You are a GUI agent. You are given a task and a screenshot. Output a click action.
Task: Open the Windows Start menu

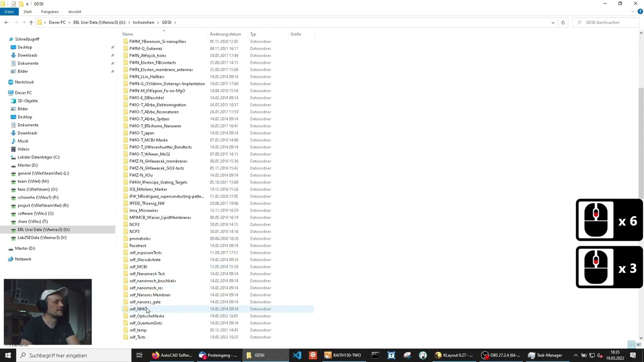coord(8,355)
